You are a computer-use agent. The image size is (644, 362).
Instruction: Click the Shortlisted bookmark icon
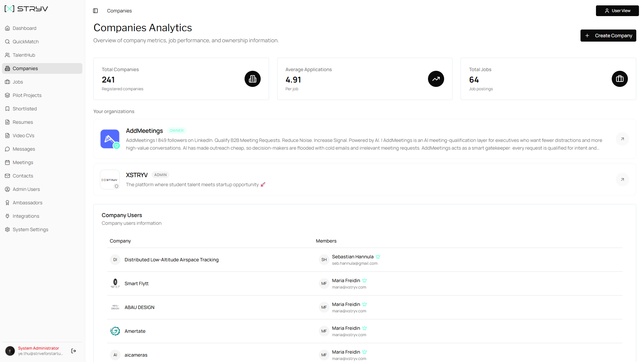pyautogui.click(x=7, y=109)
